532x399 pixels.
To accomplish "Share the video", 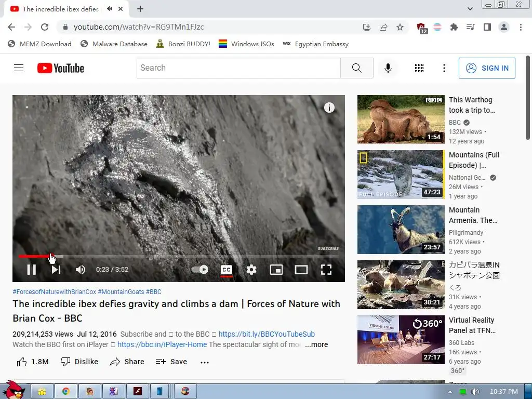I will point(127,362).
